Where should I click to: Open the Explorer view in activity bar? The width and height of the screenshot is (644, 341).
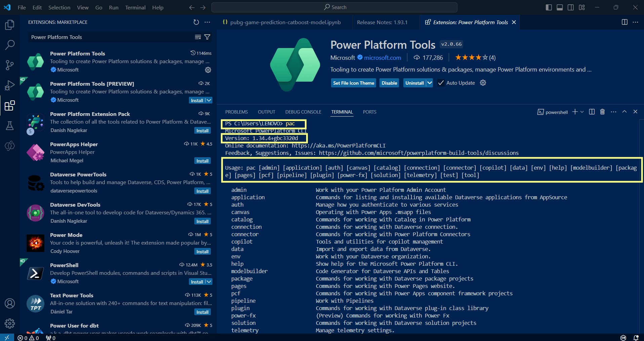click(x=10, y=25)
